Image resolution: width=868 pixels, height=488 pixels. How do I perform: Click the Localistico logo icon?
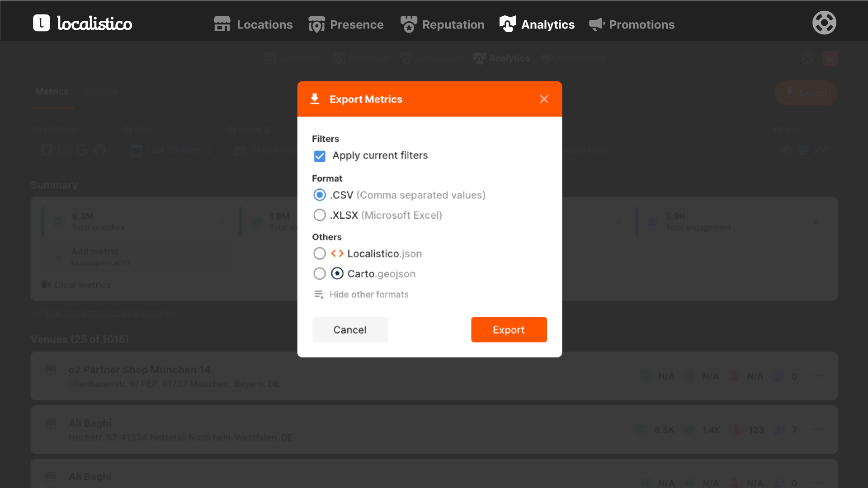point(41,23)
